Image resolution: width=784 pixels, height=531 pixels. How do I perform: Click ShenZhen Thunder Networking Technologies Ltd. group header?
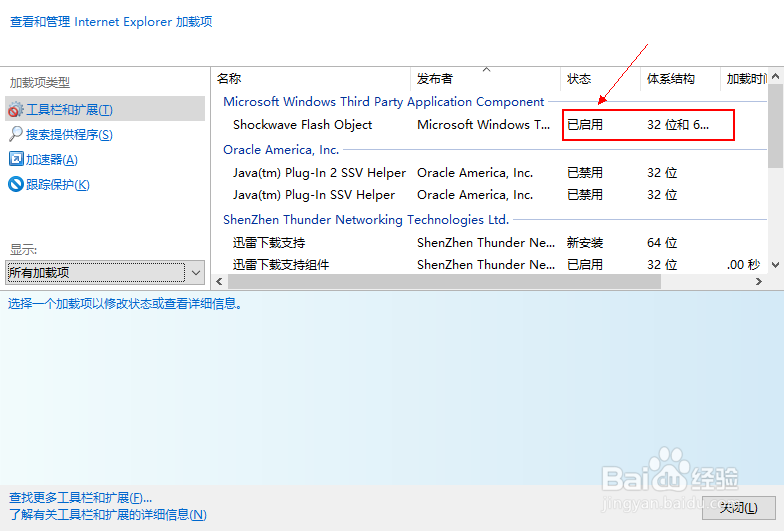366,220
